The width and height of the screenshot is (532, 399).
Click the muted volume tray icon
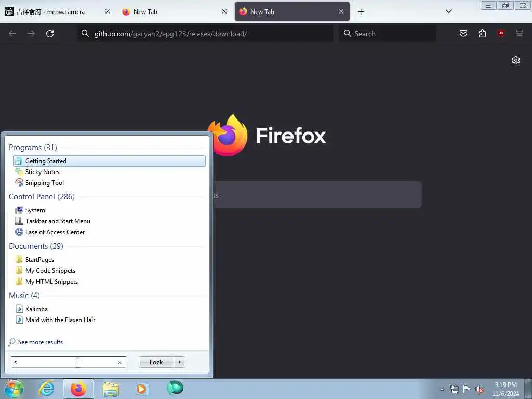480,390
